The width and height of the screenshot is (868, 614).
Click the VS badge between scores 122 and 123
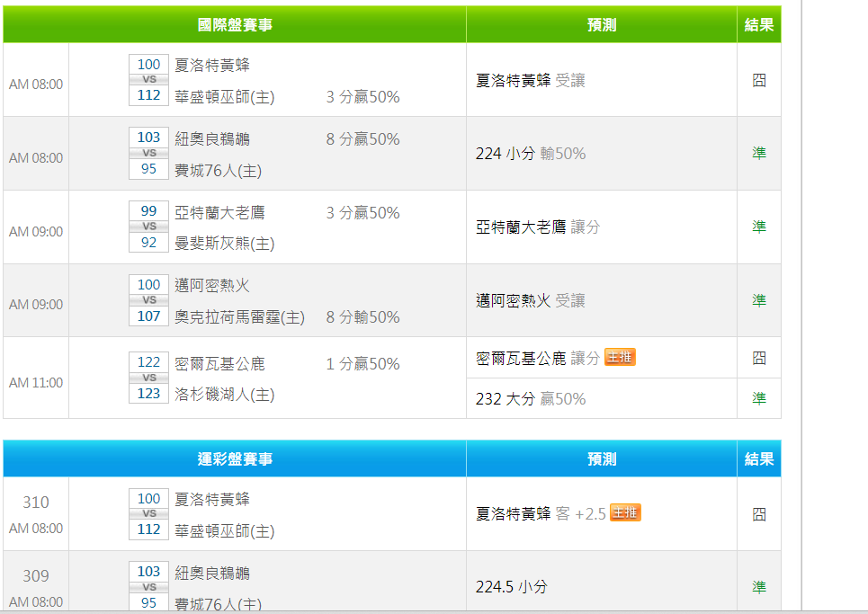tap(148, 378)
